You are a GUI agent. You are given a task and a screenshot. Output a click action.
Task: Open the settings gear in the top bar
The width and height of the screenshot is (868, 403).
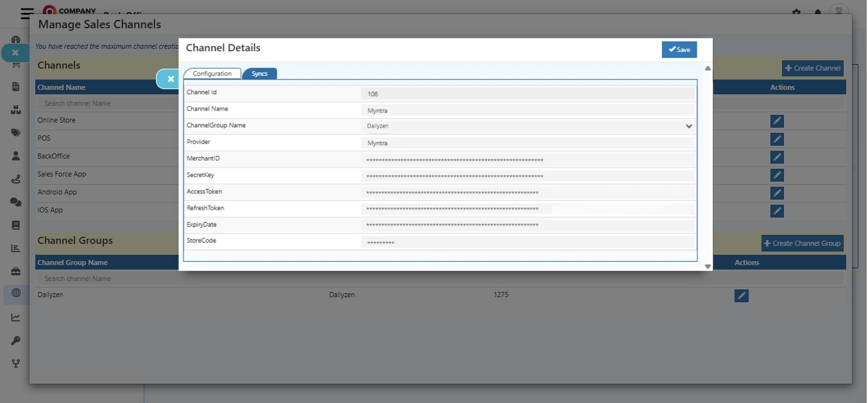tap(796, 10)
